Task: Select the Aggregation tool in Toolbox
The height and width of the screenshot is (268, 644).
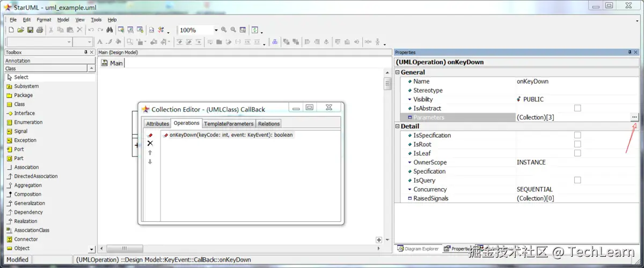Action: [28, 185]
